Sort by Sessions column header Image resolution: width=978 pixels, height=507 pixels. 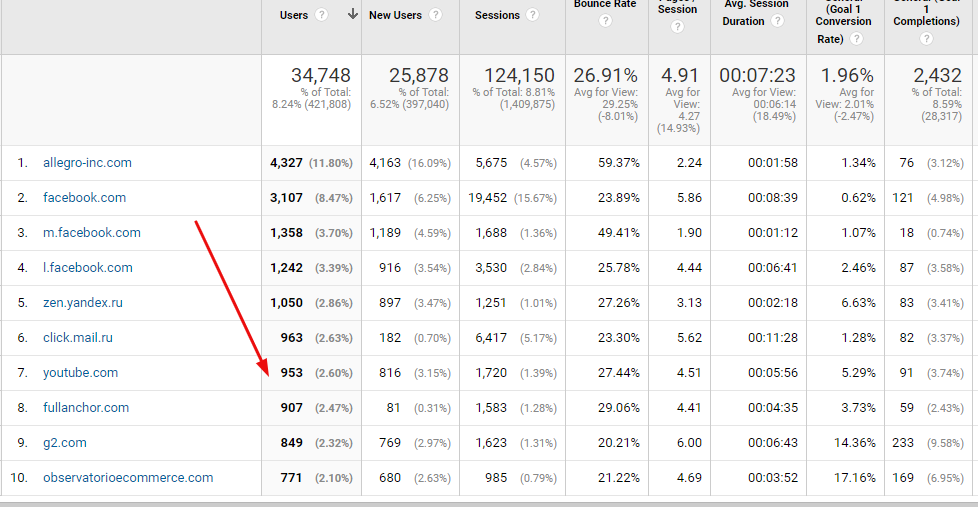[497, 15]
